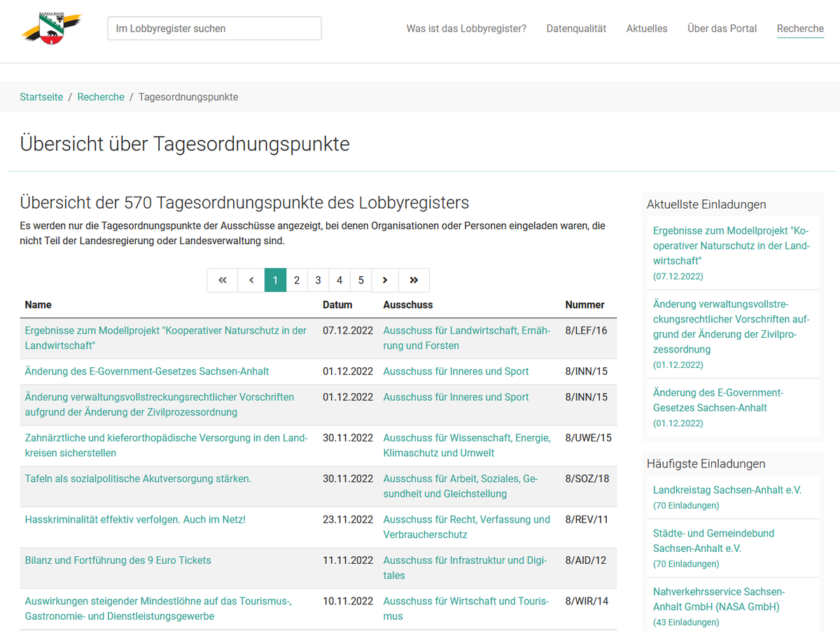Viewport: 840px width, 631px height.
Task: Jump to the last page using double-right arrow
Action: tap(414, 280)
